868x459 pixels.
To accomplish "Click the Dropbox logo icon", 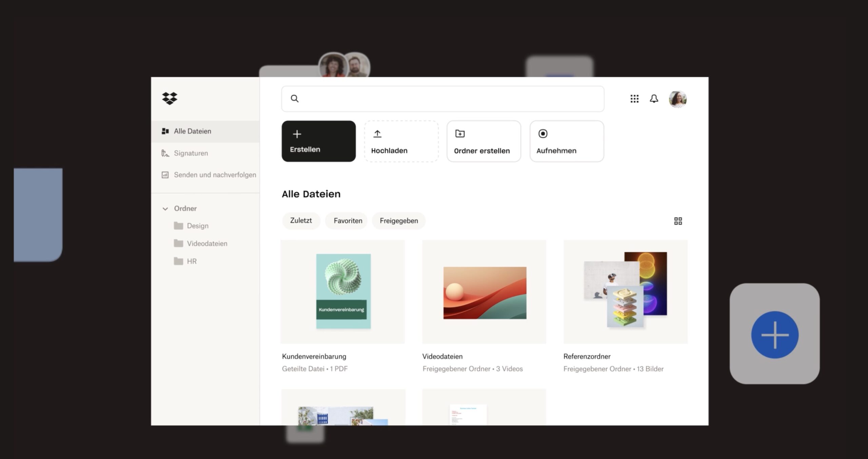I will [170, 98].
